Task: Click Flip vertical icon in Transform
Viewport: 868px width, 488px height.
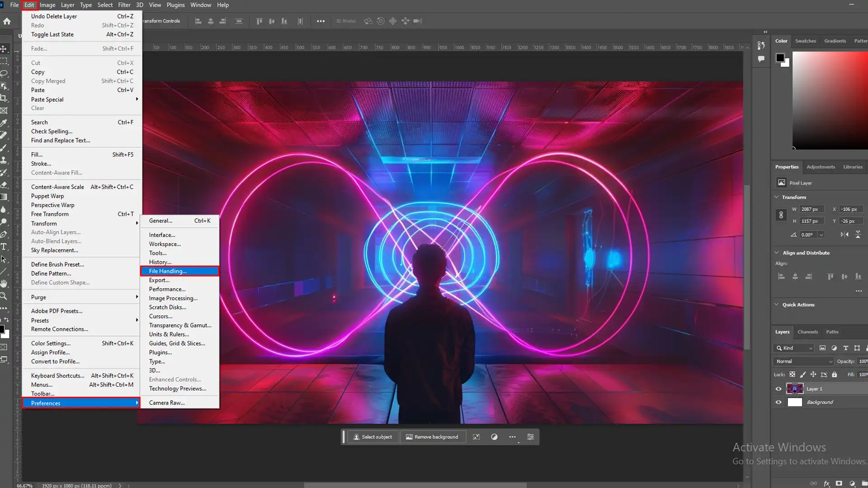Action: [858, 235]
